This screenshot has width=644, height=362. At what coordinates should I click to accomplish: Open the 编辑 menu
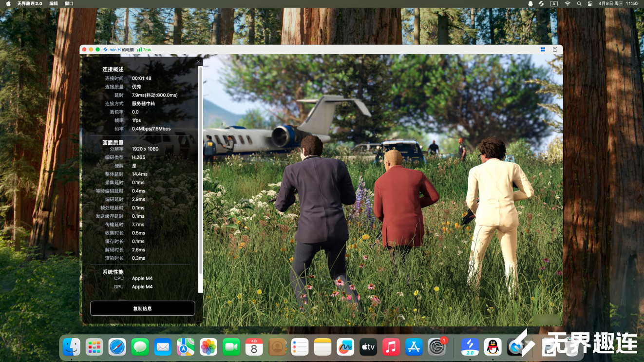click(54, 3)
